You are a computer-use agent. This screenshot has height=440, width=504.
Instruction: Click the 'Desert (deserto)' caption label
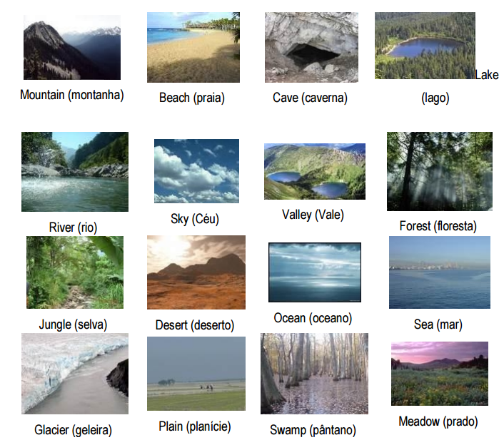point(195,325)
